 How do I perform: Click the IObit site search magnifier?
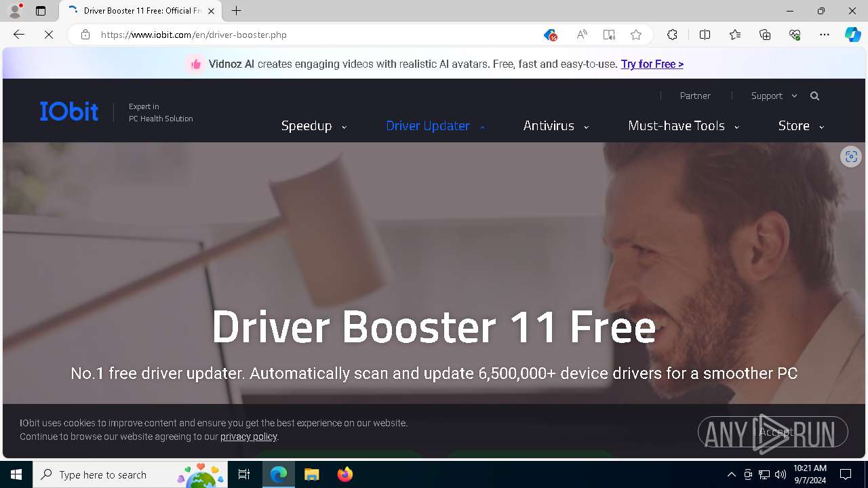(x=814, y=96)
